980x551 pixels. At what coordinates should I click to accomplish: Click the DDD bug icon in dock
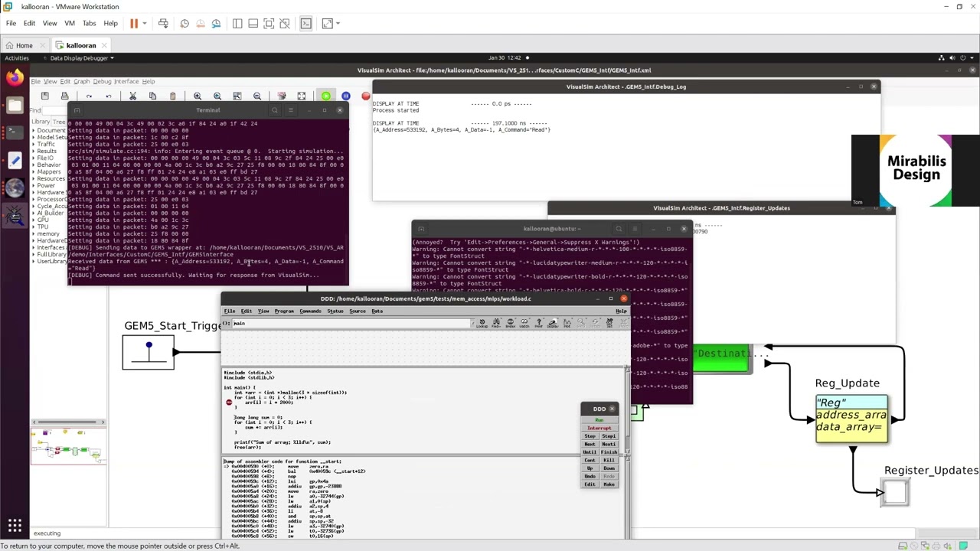15,217
